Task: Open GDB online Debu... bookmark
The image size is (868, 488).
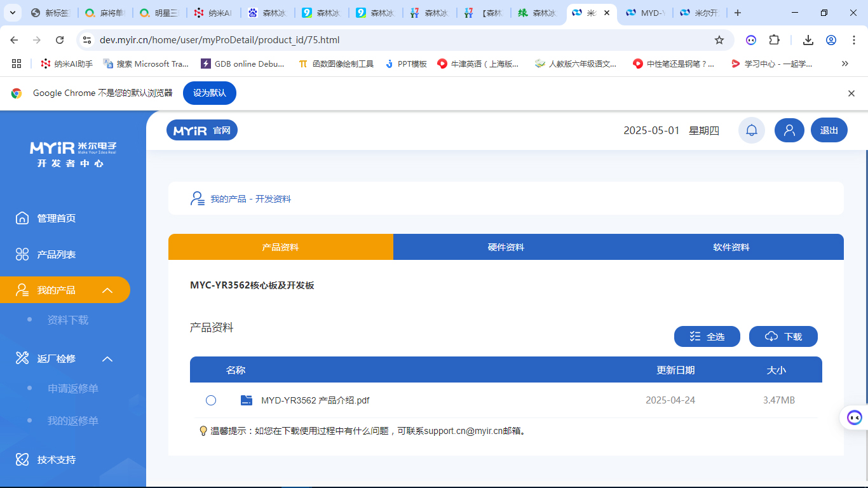Action: (243, 64)
